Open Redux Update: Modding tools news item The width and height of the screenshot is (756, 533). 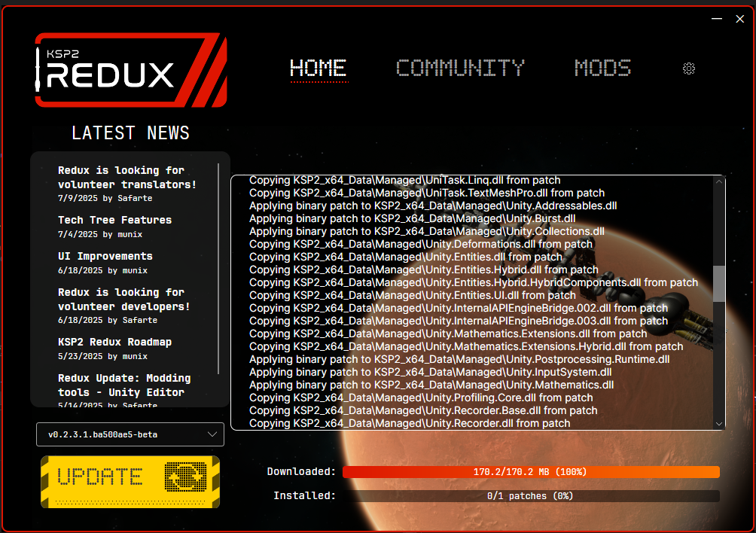(x=124, y=385)
